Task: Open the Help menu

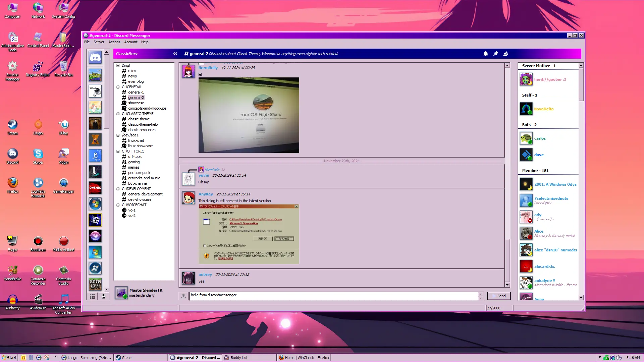Action: 145,42
